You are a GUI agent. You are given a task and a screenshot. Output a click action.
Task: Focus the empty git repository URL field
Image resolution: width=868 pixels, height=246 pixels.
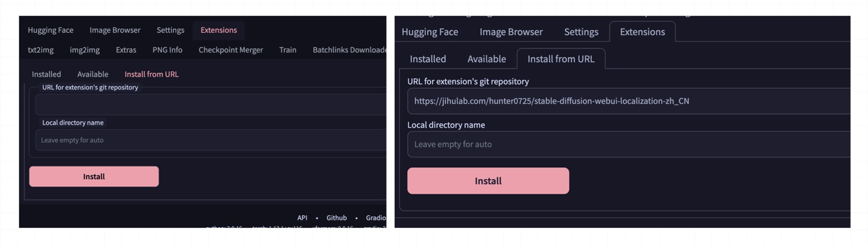point(211,104)
